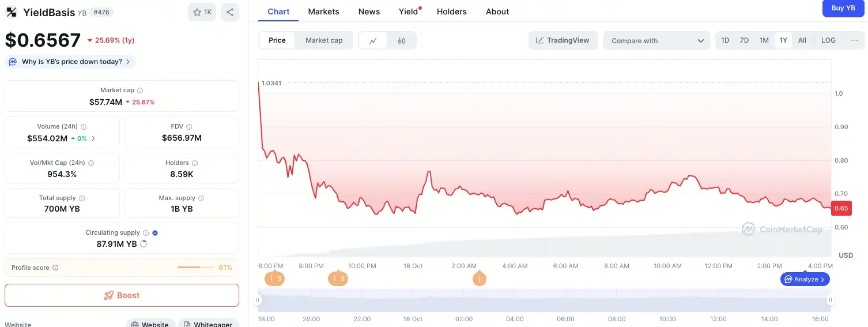868x327 pixels.
Task: Click the 2:00 AM event marker
Action: coord(479,279)
